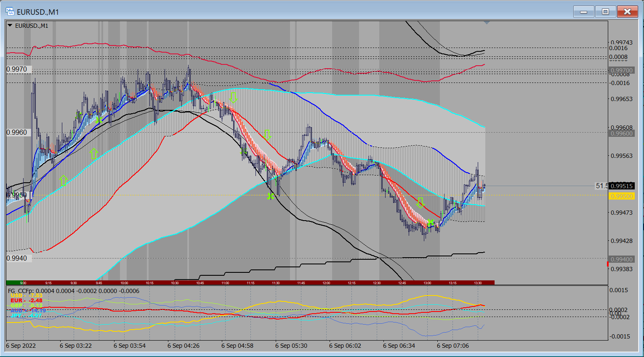Click the small red marker on the price scale edge

[x=607, y=264]
